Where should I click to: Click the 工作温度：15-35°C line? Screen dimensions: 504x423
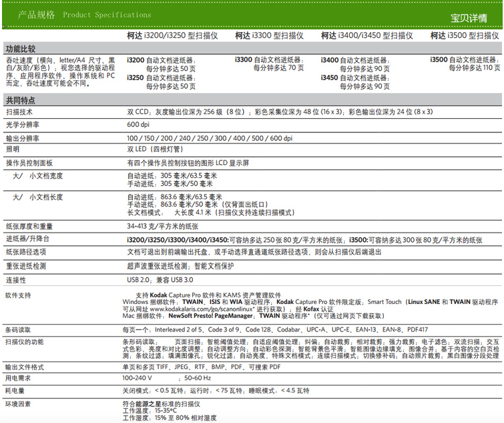click(x=150, y=411)
